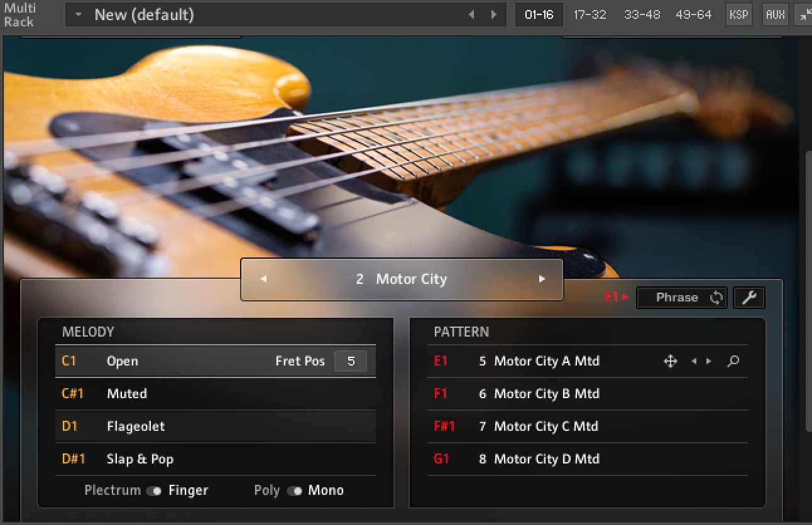812x525 pixels.
Task: Click the rack vertical scrollbar
Action: point(808,292)
